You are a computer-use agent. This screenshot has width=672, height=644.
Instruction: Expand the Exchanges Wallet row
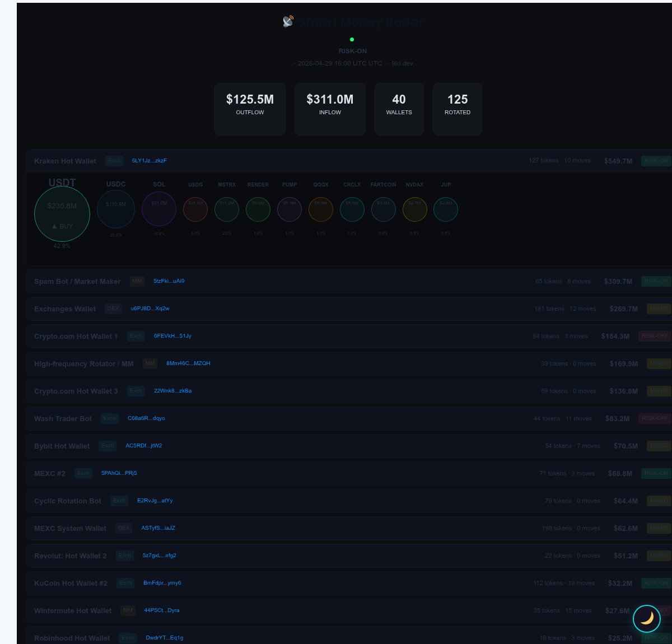tap(348, 309)
